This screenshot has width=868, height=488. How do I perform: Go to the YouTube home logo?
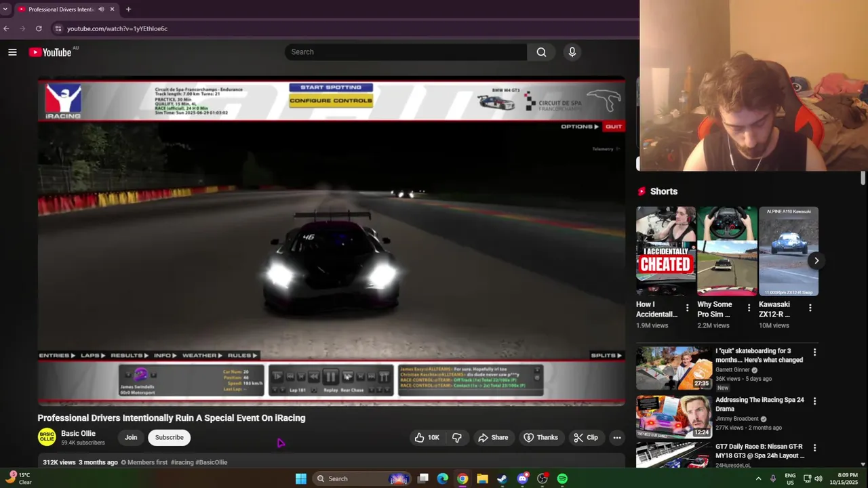coord(50,52)
